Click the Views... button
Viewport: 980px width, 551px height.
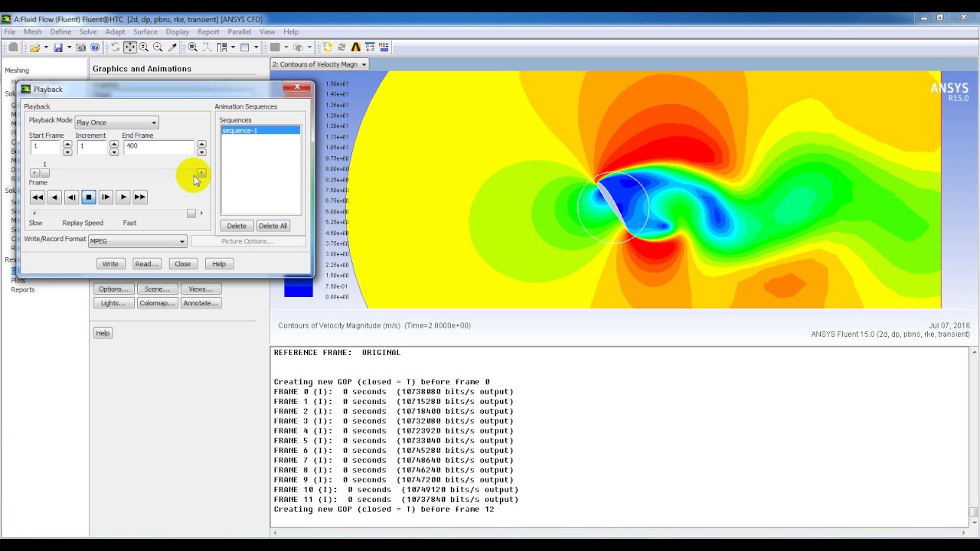pyautogui.click(x=201, y=289)
